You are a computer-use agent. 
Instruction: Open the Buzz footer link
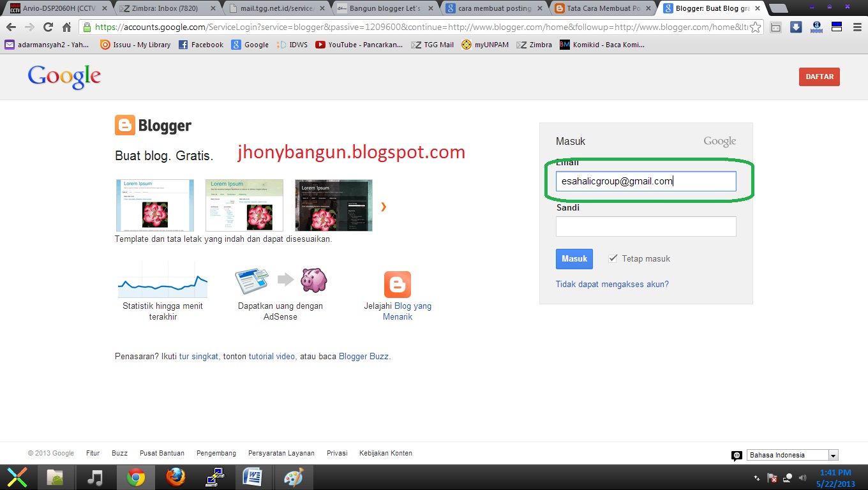coord(119,453)
